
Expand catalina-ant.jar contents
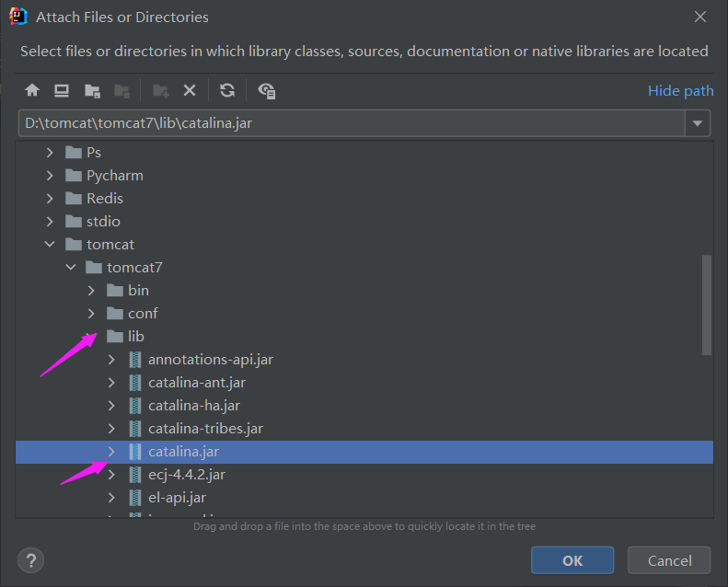(111, 383)
